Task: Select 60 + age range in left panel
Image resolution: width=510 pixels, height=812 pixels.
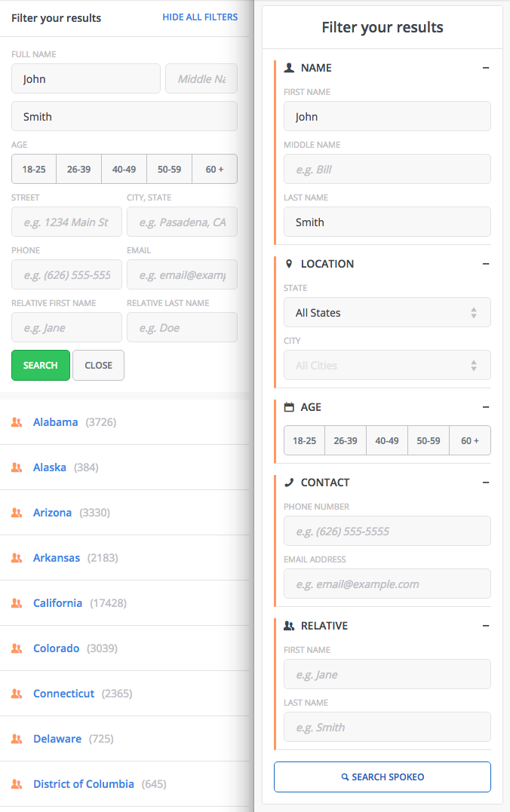Action: [x=214, y=170]
